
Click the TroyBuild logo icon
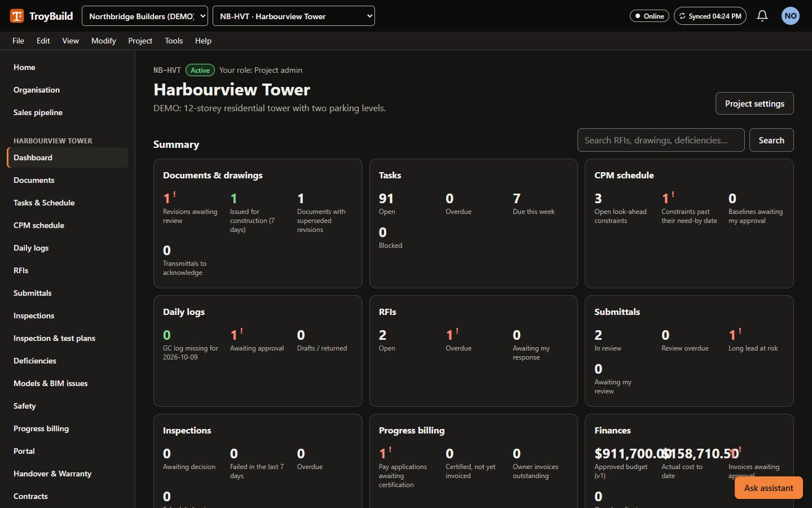click(x=17, y=16)
